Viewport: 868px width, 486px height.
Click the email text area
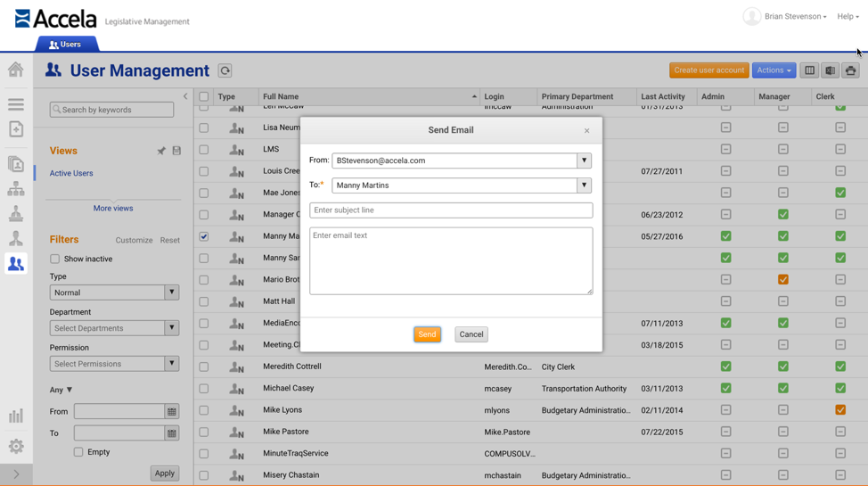pos(451,261)
